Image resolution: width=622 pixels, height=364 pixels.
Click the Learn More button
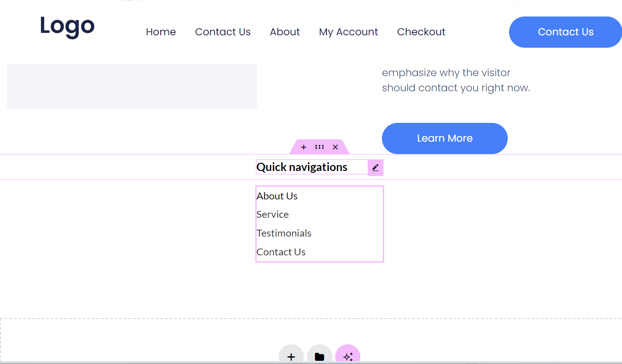point(444,138)
